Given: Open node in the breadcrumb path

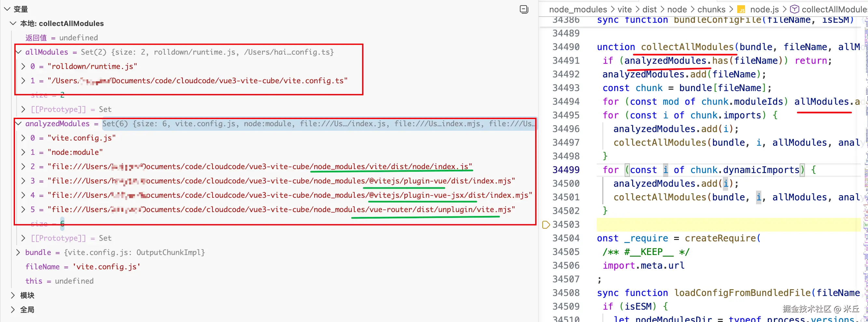Looking at the screenshot, I should point(677,9).
